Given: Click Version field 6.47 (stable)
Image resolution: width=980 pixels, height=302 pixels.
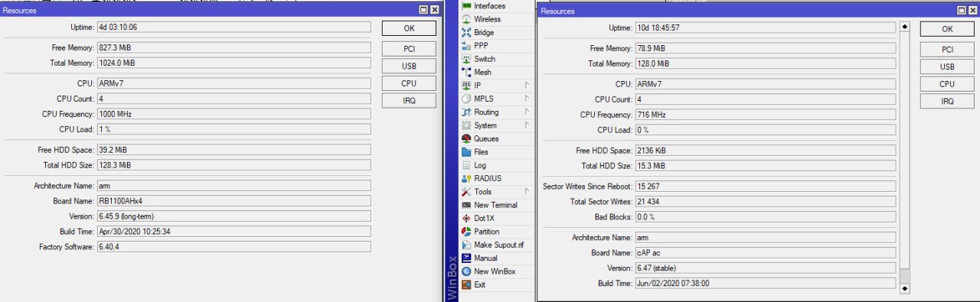Looking at the screenshot, I should click(x=765, y=268).
